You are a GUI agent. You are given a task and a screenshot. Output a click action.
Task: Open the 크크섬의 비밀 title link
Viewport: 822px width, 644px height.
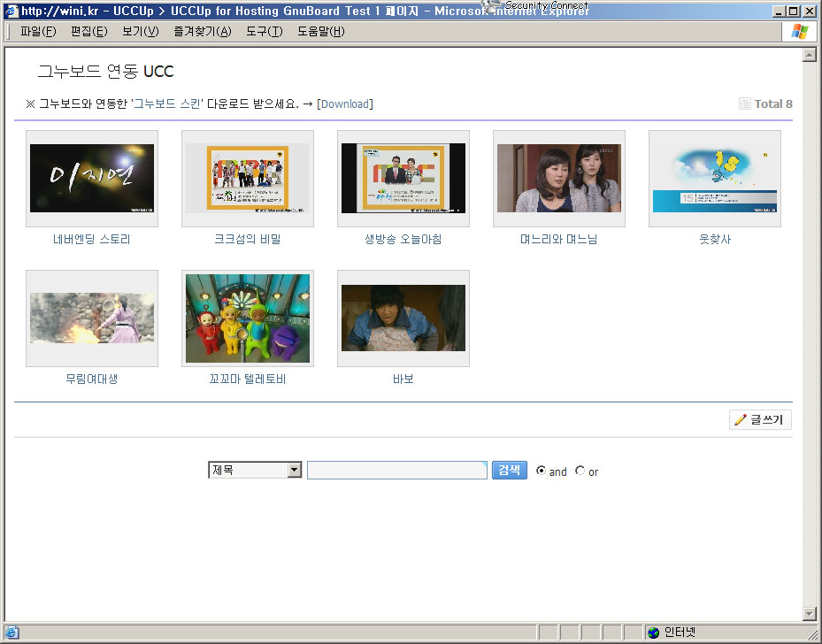248,240
